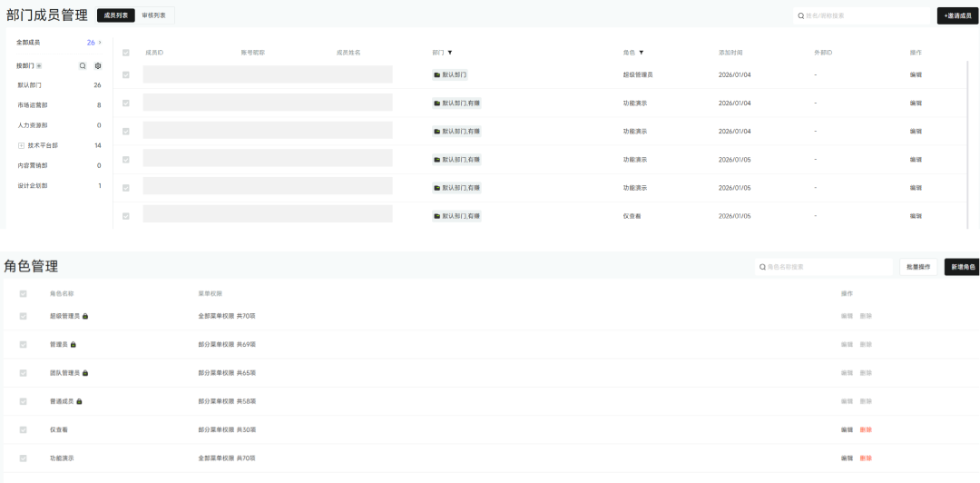Viewport: 980px width, 483px height.
Task: Click the lock icon beside 管理员 role
Action: point(73,345)
